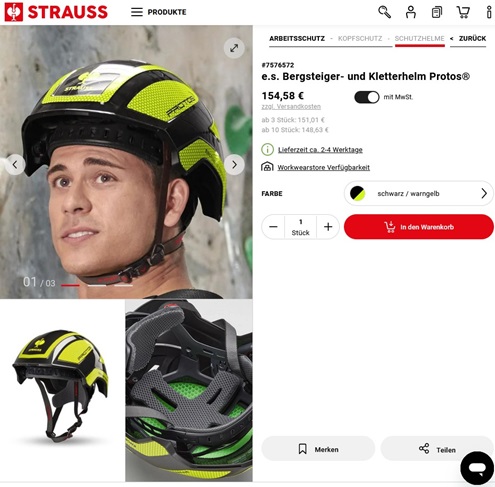Show next product image with right arrow
Viewport: 495px width, 487px height.
coord(234,164)
